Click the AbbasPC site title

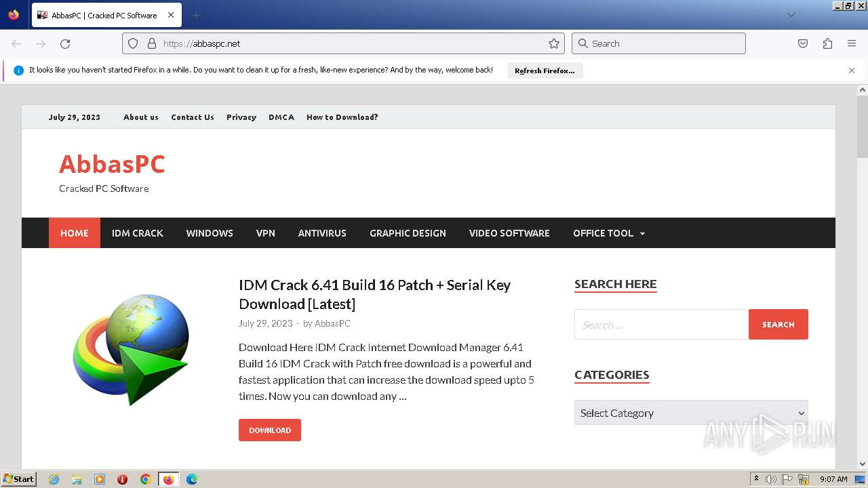(112, 164)
